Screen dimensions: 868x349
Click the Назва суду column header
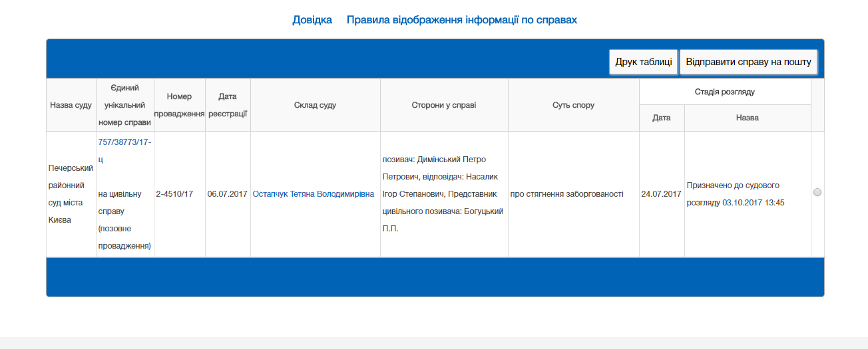(71, 105)
